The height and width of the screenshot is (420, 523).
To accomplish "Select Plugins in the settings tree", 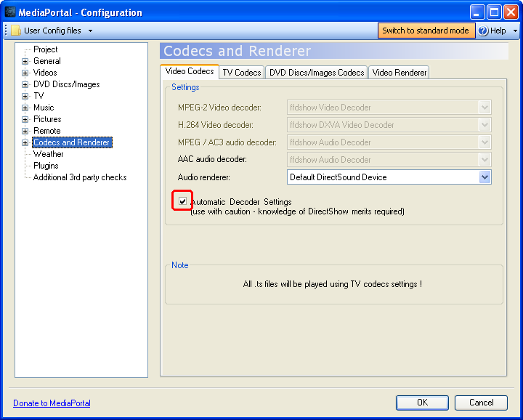I will 46,166.
